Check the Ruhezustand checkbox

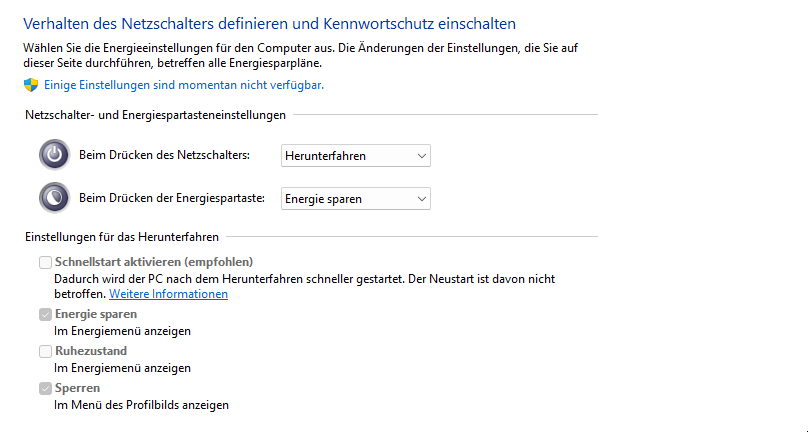tap(45, 351)
